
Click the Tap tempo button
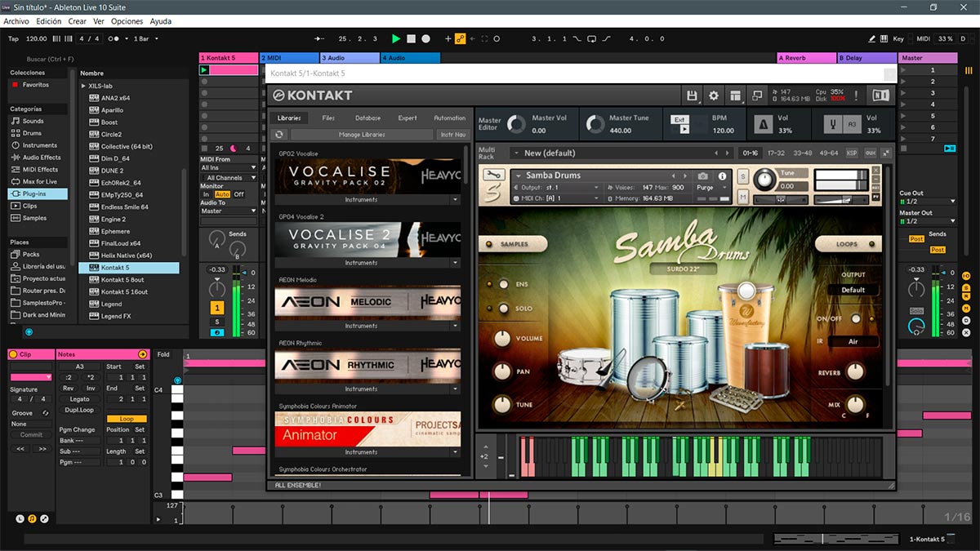pyautogui.click(x=13, y=38)
